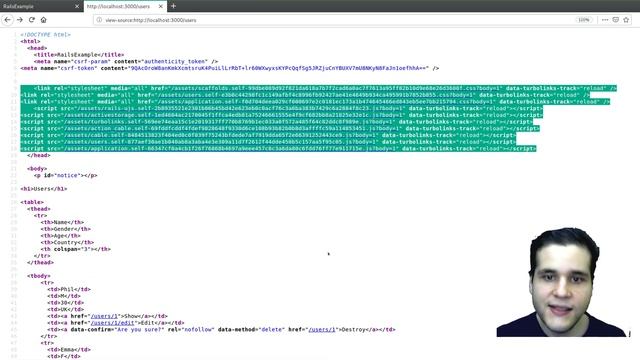Follow the /users/1 Destroy href link
The height and width of the screenshot is (360, 640).
click(322, 329)
